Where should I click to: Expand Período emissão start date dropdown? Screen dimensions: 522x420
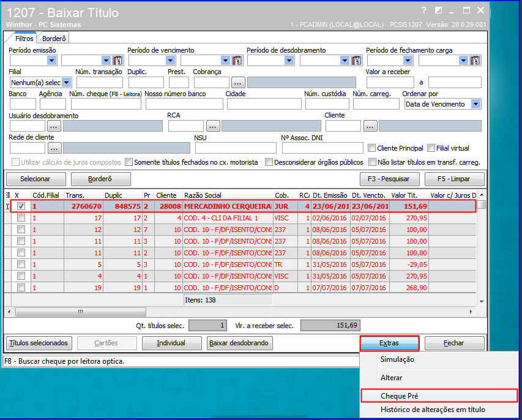coord(51,61)
